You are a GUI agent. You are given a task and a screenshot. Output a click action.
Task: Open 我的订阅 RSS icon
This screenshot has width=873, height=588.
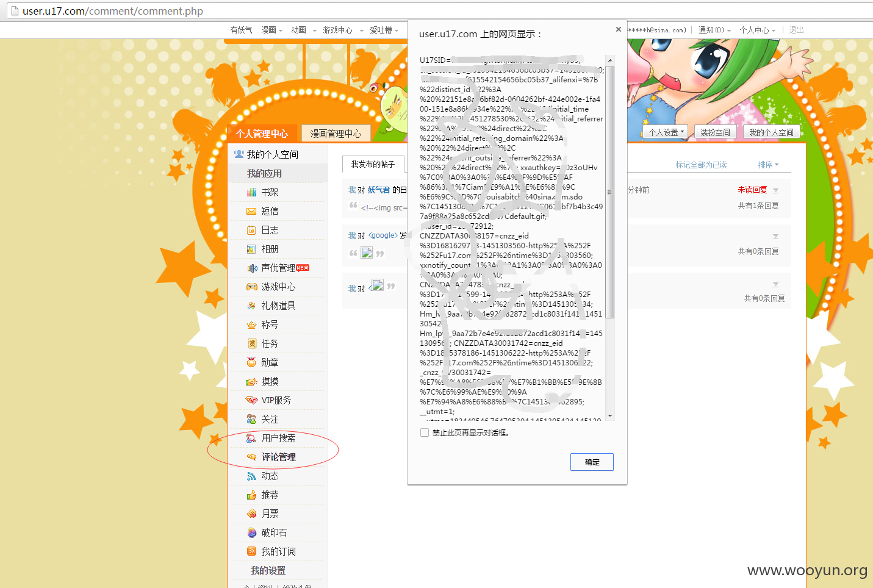[251, 551]
